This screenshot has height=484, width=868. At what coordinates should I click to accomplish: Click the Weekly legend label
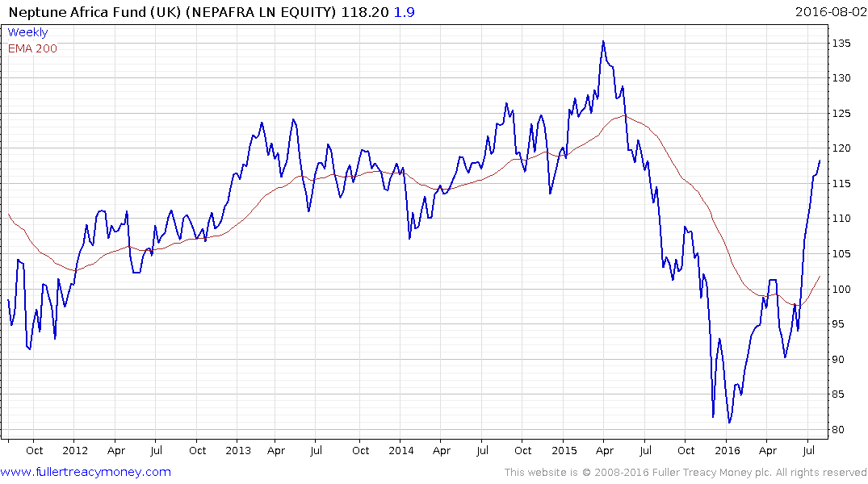(27, 32)
